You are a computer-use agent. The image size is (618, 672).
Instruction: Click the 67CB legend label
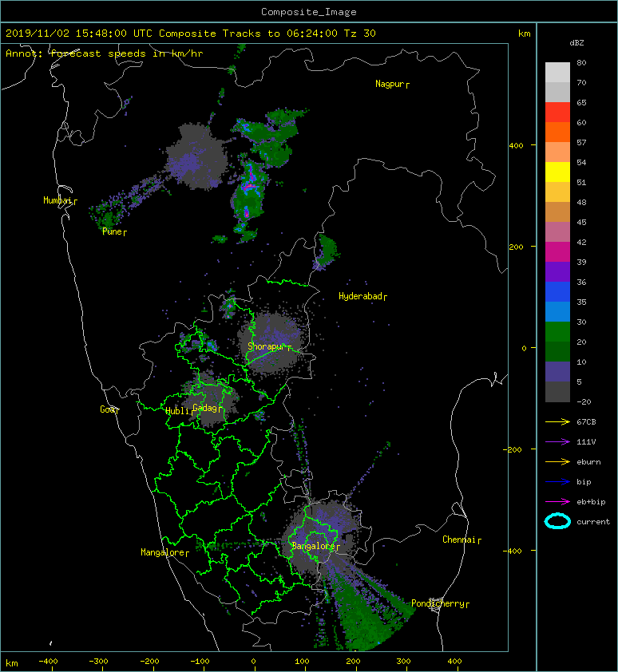pyautogui.click(x=586, y=421)
